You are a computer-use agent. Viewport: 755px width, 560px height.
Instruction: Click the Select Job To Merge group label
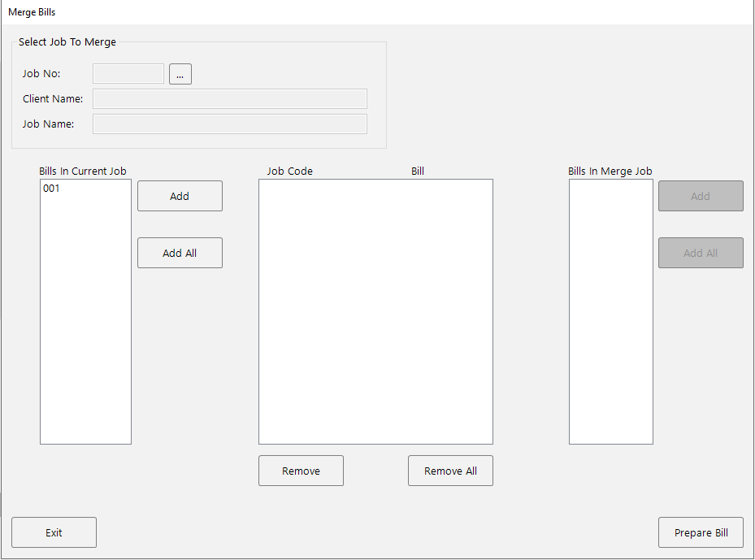67,42
